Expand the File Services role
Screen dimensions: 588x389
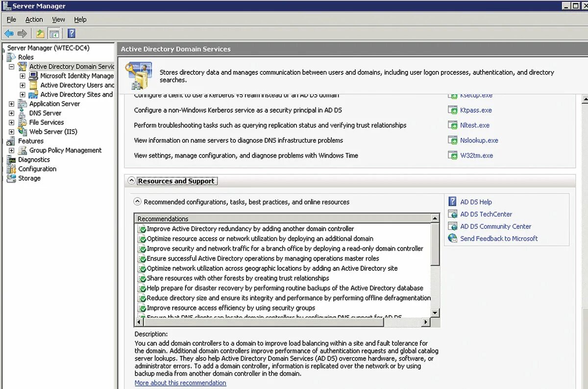click(12, 122)
